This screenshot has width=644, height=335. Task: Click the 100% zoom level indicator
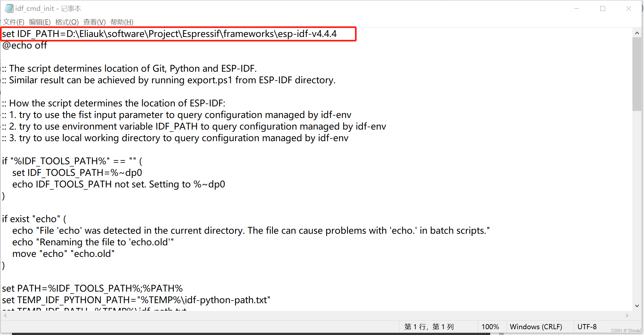[490, 327]
